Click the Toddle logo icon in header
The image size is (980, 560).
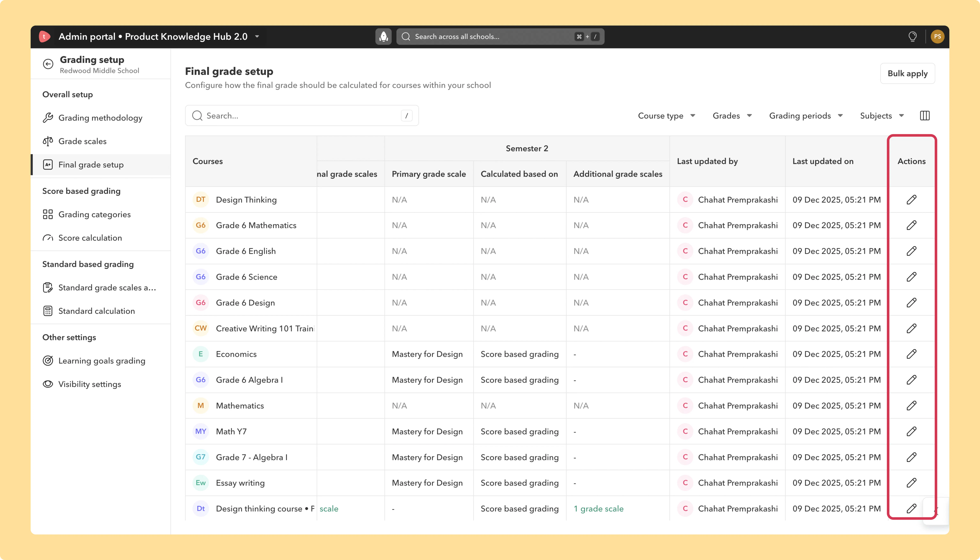pyautogui.click(x=44, y=37)
